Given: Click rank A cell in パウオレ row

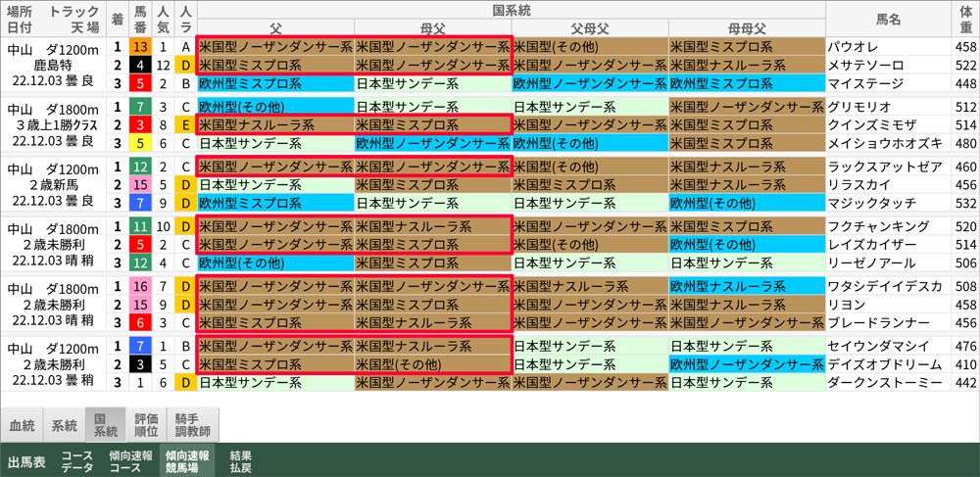Looking at the screenshot, I should pyautogui.click(x=185, y=47).
